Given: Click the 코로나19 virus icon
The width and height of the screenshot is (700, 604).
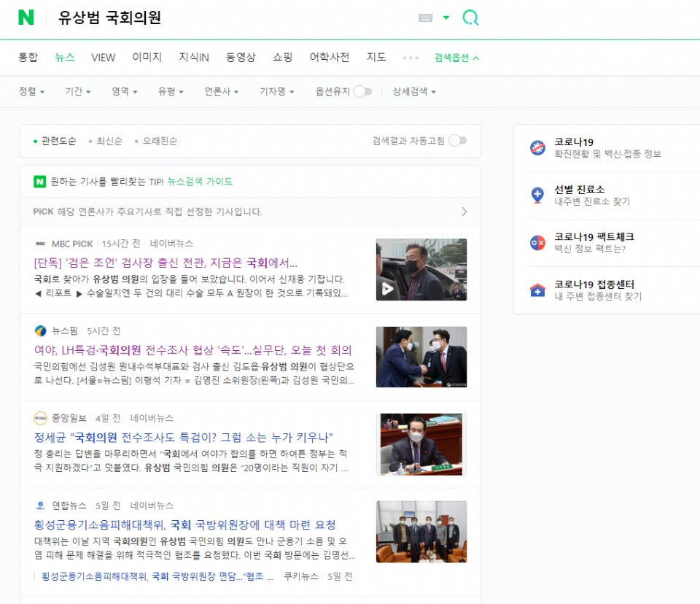Looking at the screenshot, I should pos(537,147).
